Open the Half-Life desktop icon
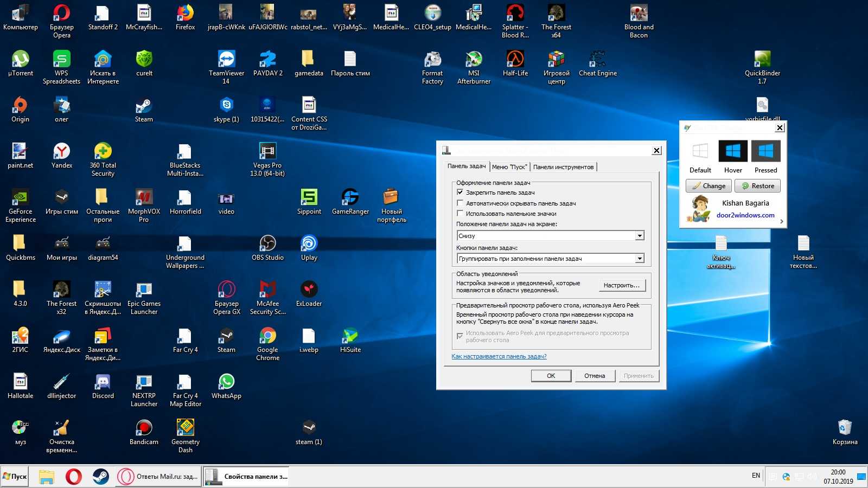 (515, 63)
